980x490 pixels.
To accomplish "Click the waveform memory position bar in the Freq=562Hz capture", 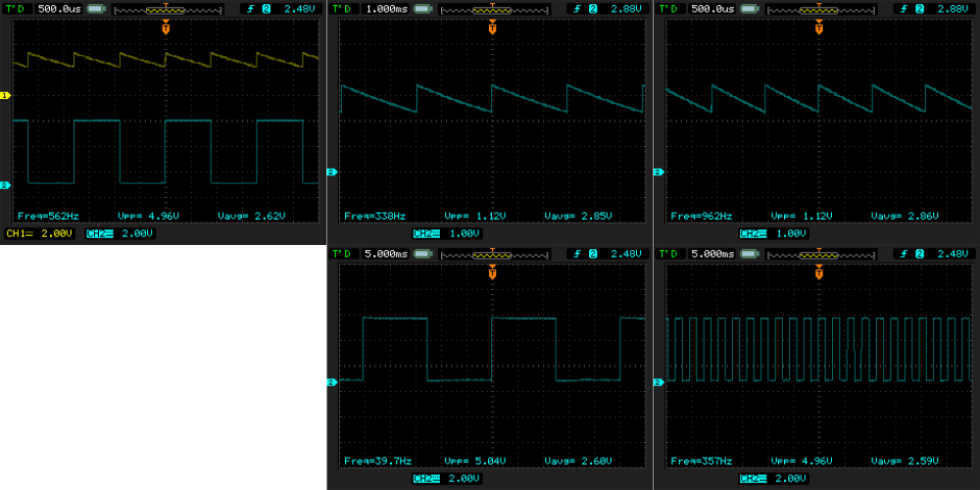I will (x=168, y=9).
